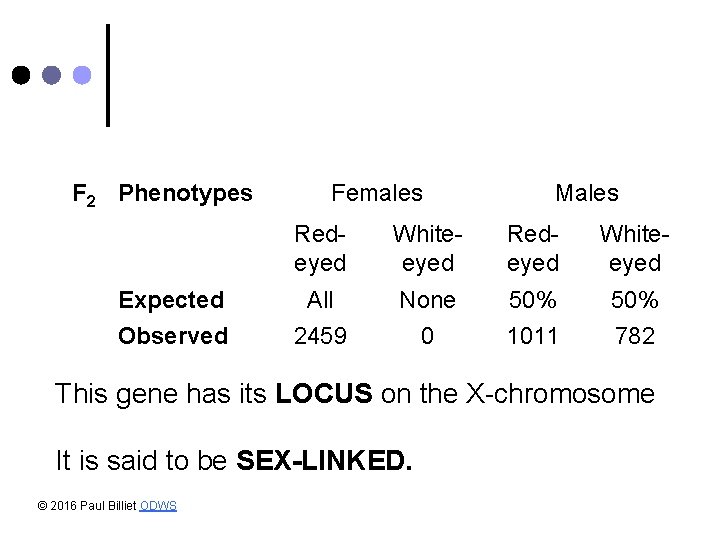
Task: Click Red-eyed under the Females header
Action: [x=320, y=248]
